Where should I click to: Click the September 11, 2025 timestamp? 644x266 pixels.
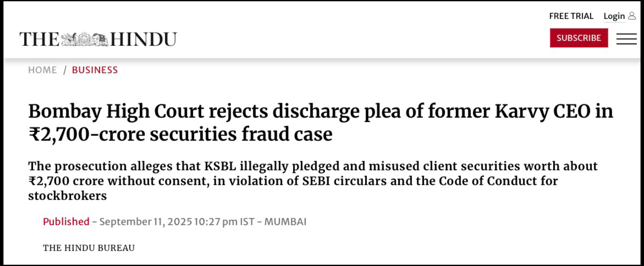coord(145,222)
